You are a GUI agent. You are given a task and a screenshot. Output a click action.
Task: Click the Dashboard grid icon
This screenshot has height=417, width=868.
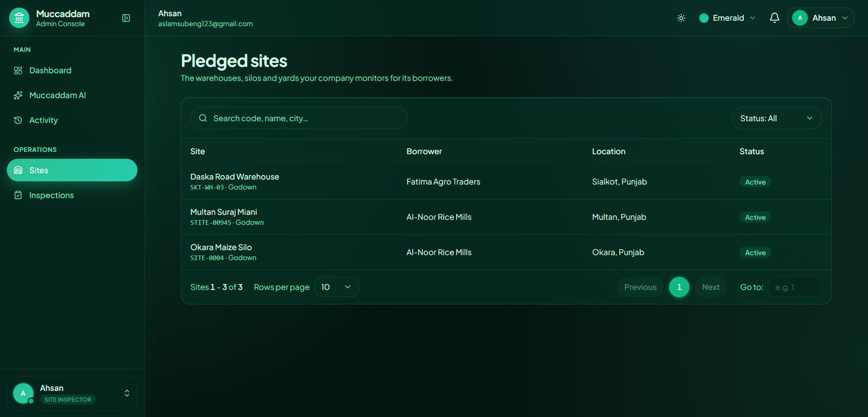(18, 71)
